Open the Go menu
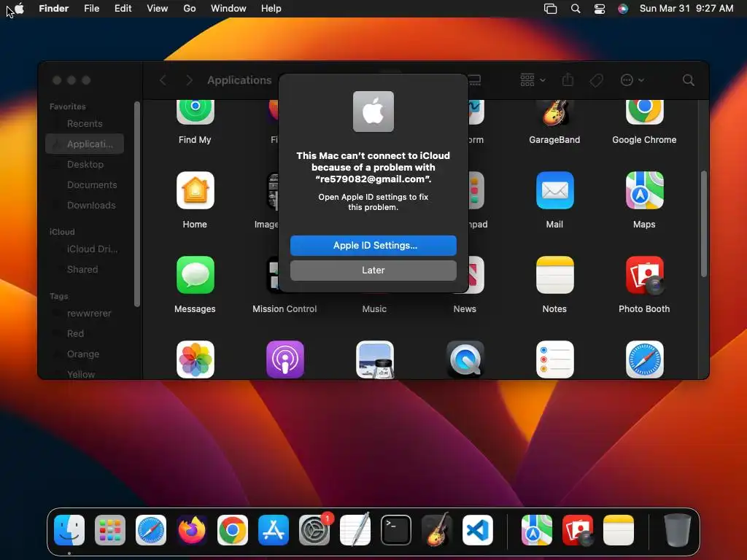The image size is (747, 560). coord(190,9)
